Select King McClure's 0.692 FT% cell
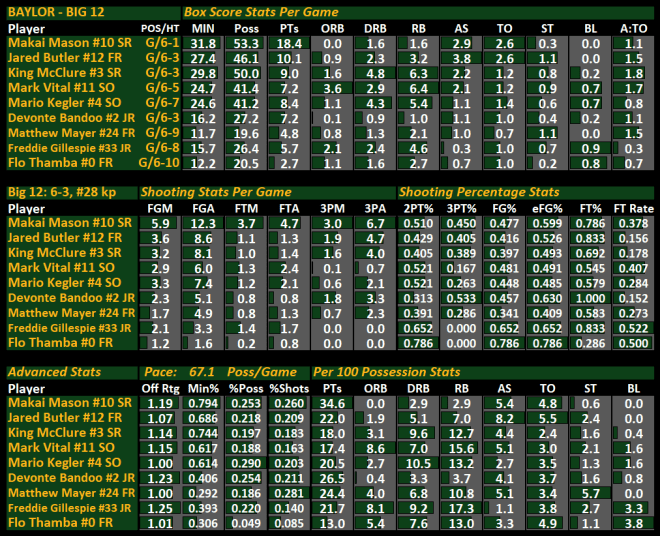This screenshot has height=536, width=660. pos(590,253)
